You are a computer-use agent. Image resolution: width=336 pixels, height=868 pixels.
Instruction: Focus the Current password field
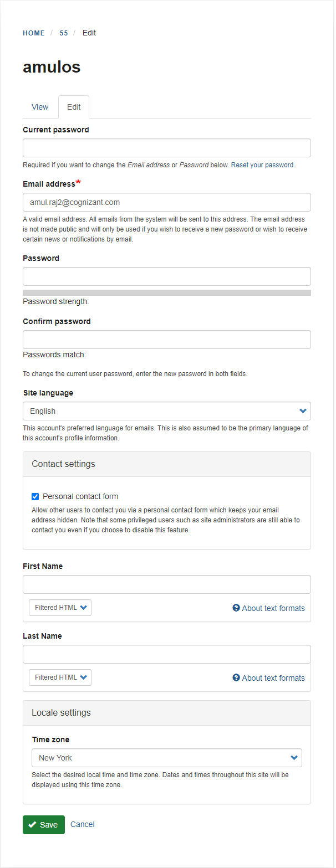tap(166, 148)
